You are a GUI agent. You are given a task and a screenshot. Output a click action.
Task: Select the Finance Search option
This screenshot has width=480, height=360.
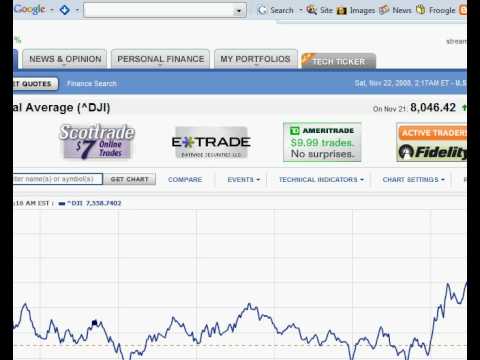pyautogui.click(x=92, y=84)
